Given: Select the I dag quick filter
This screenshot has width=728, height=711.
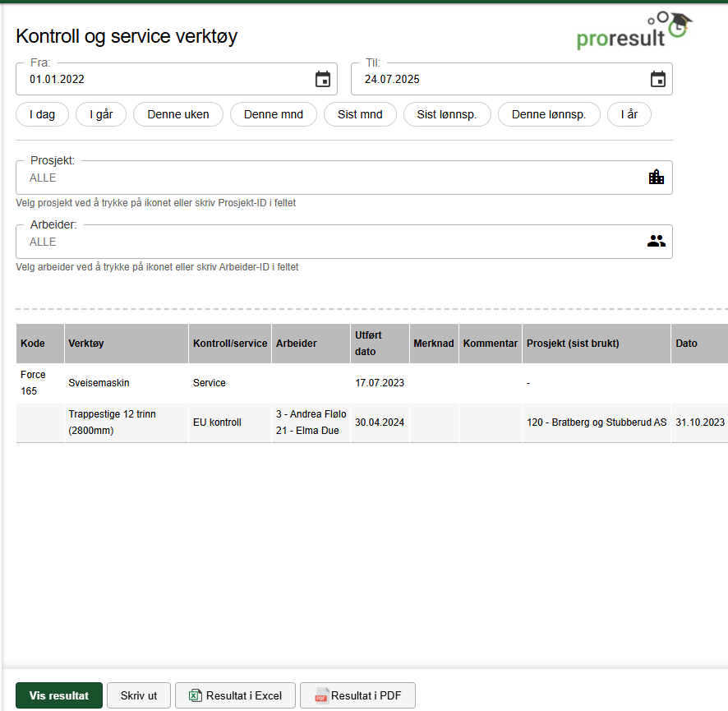Looking at the screenshot, I should click(x=42, y=114).
